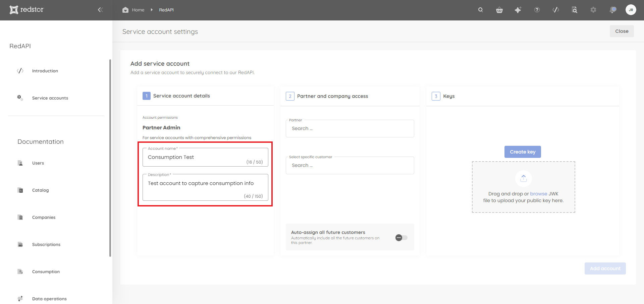The width and height of the screenshot is (644, 304).
Task: Click the Companies building icon
Action: click(20, 217)
